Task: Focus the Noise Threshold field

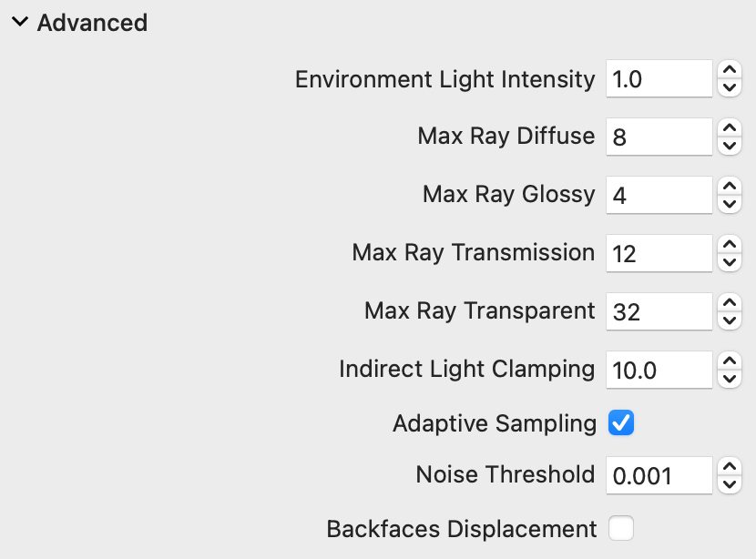Action: [658, 475]
